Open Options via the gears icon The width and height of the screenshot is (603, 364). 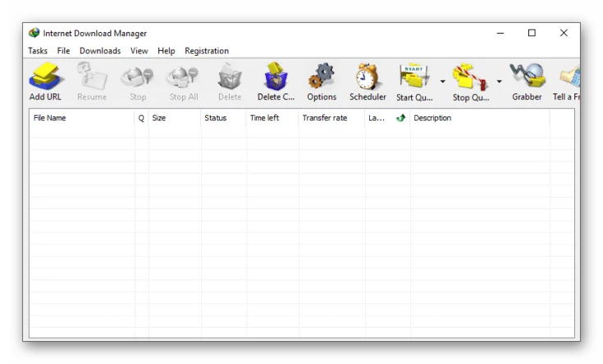[x=322, y=76]
